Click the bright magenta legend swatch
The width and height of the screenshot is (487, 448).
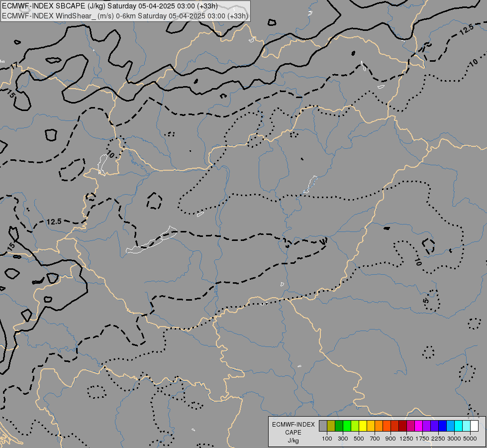click(x=418, y=426)
